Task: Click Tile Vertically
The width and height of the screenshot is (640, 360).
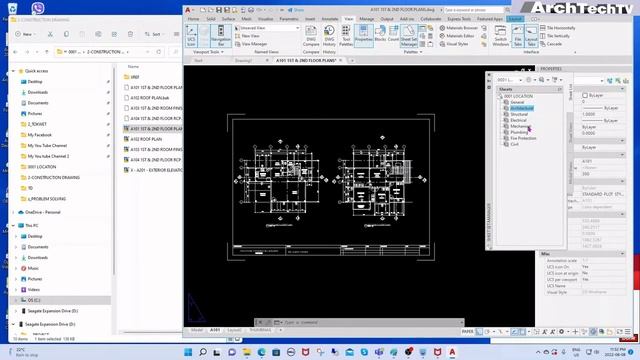Action: coord(555,36)
